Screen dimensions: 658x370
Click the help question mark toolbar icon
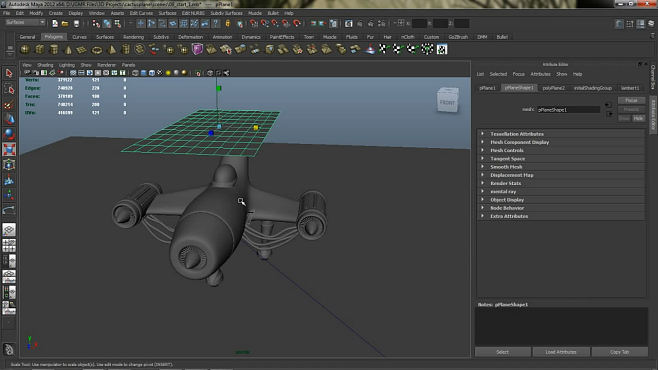[215, 23]
